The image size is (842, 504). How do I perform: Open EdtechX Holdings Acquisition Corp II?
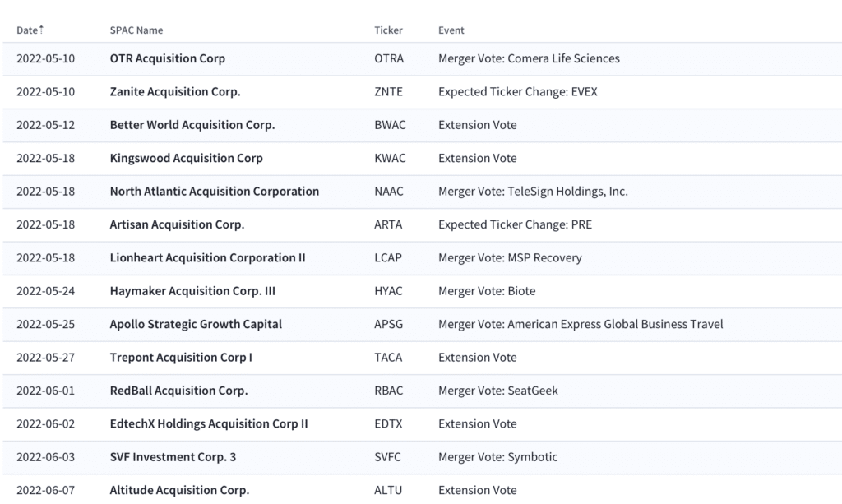click(x=209, y=424)
